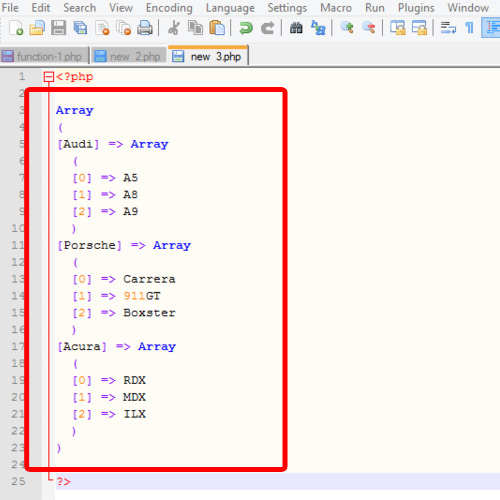Screen dimensions: 500x500
Task: Open Replace with the Replace icon
Action: click(318, 28)
